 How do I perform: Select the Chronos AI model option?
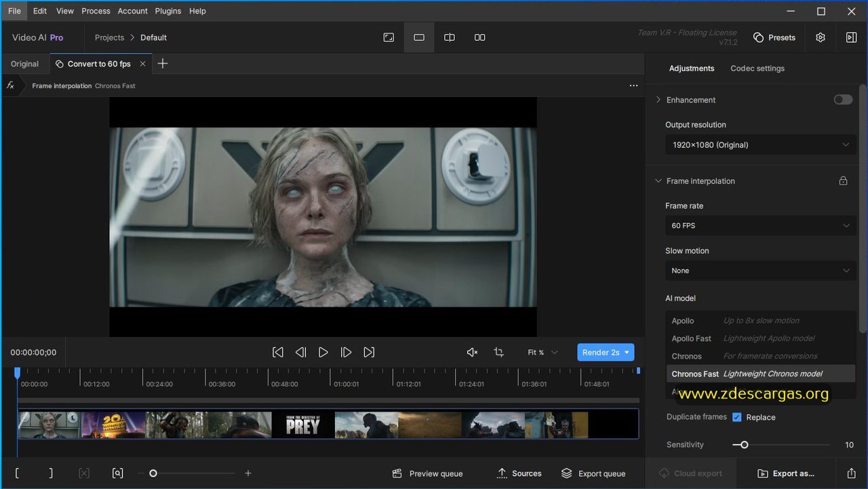(x=761, y=356)
